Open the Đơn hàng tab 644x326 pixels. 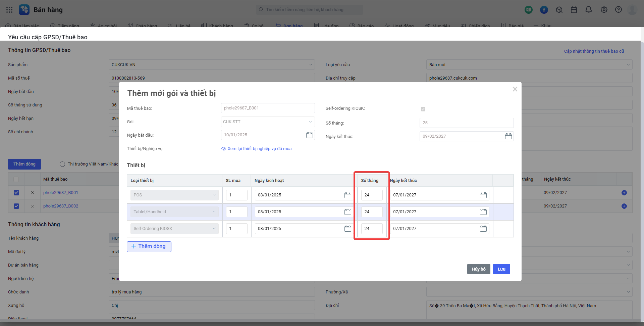point(289,25)
